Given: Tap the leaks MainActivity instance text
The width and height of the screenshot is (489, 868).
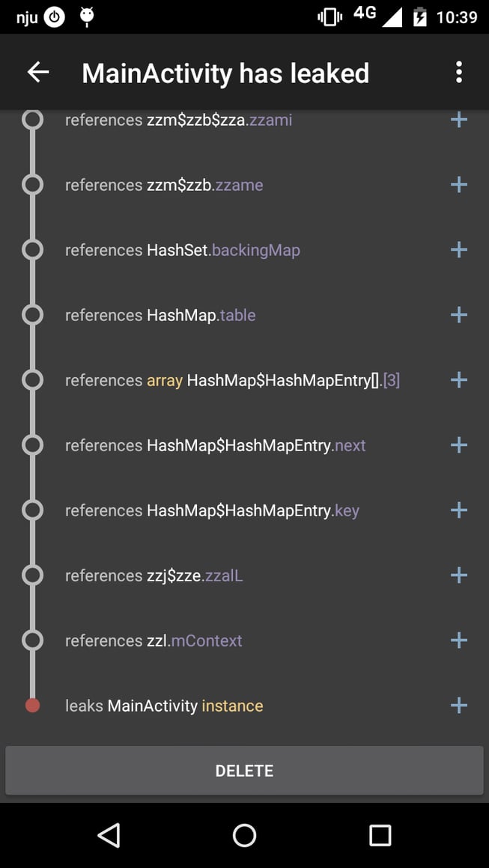Looking at the screenshot, I should [x=164, y=706].
